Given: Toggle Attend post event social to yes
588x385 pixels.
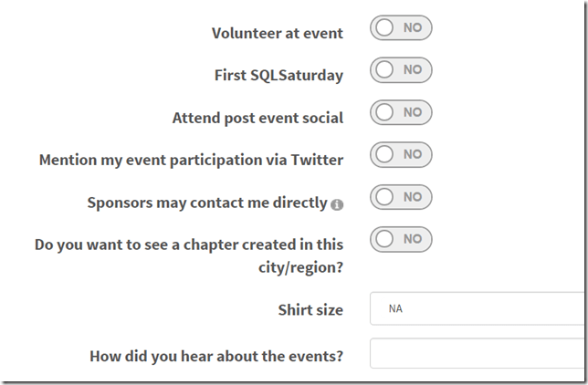Looking at the screenshot, I should [x=401, y=113].
